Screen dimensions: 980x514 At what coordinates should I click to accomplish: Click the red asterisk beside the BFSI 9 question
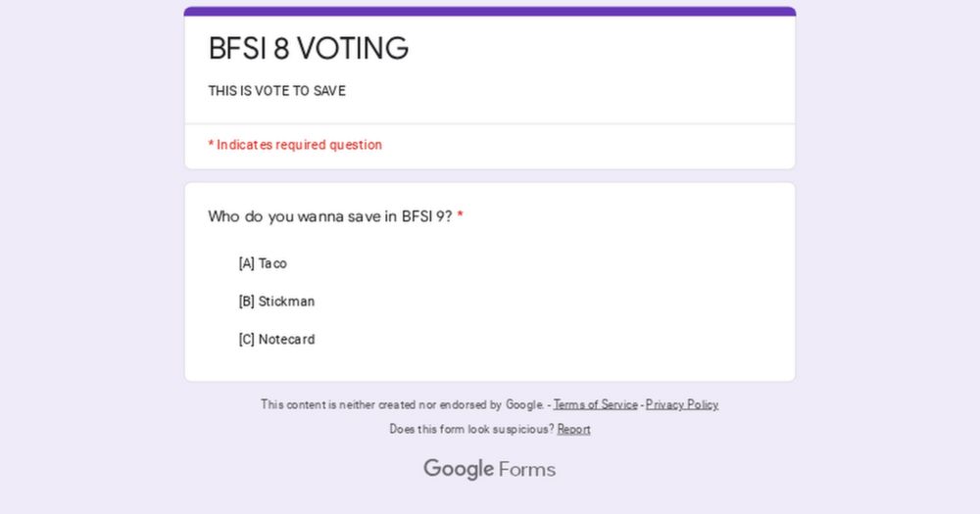pos(460,215)
